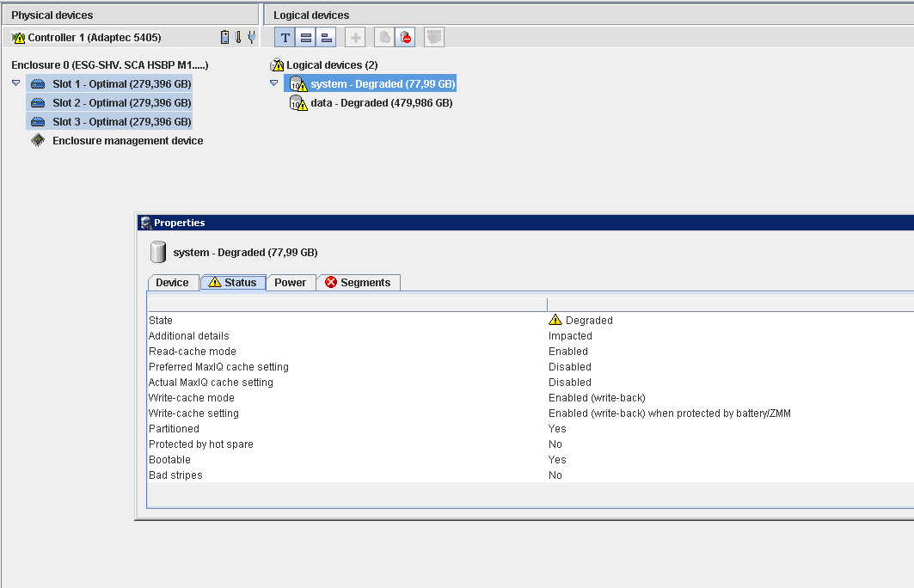Select the text description view button
This screenshot has height=588, width=914.
[x=285, y=38]
